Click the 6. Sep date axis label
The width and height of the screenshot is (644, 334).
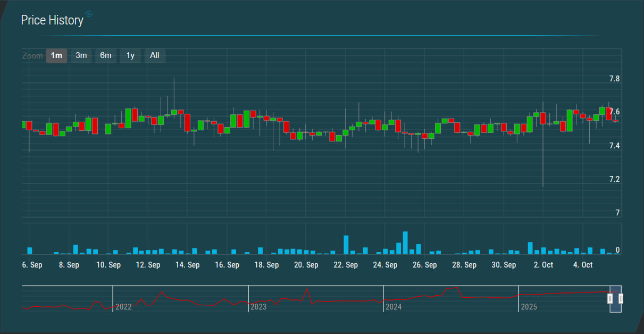click(32, 265)
